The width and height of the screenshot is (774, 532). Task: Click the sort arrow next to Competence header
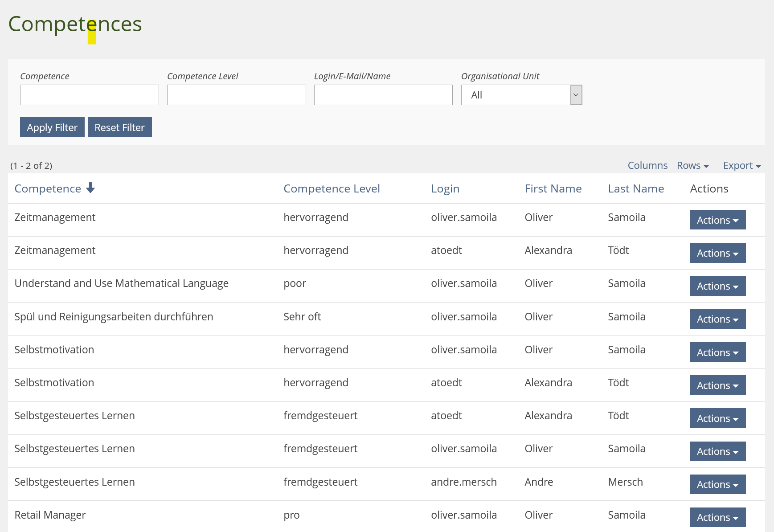point(90,188)
